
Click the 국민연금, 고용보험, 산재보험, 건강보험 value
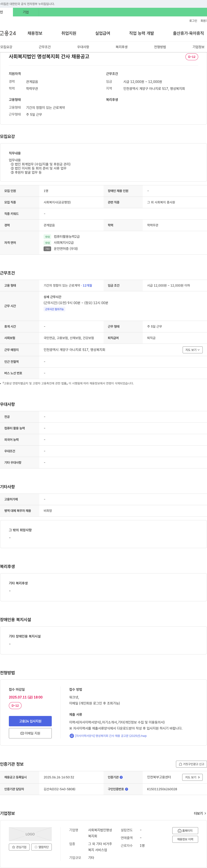click(x=69, y=338)
